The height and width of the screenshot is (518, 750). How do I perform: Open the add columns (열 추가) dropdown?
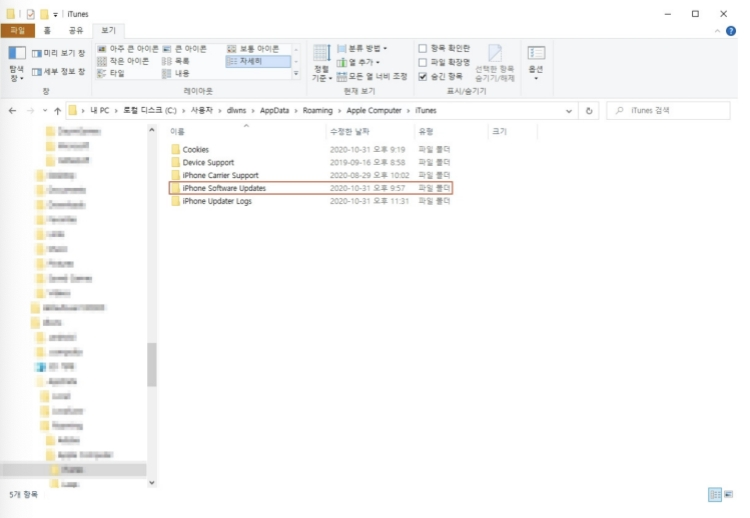(x=358, y=62)
